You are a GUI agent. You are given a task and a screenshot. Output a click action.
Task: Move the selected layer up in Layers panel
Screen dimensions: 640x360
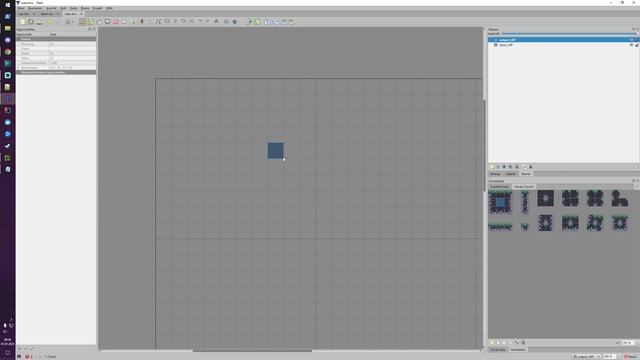(498, 167)
